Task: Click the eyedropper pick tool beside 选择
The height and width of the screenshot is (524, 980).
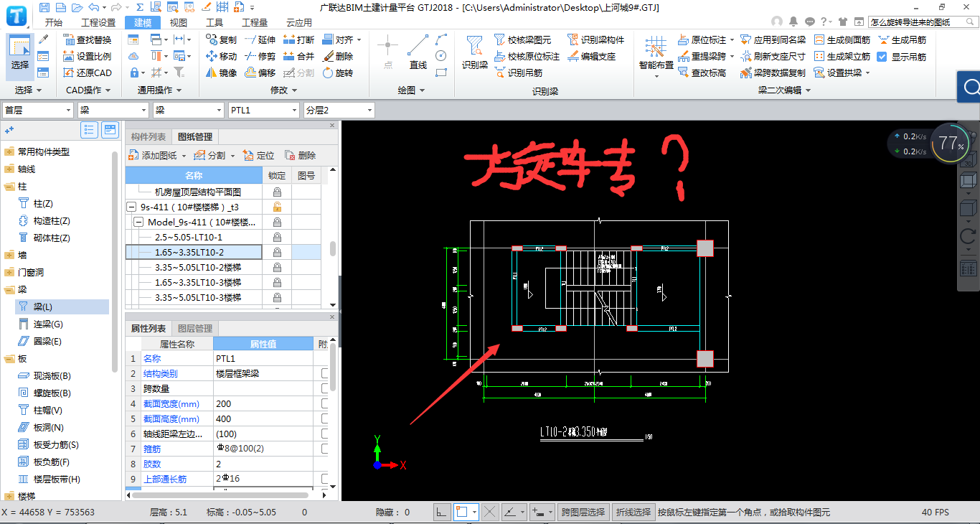Action: click(x=43, y=39)
